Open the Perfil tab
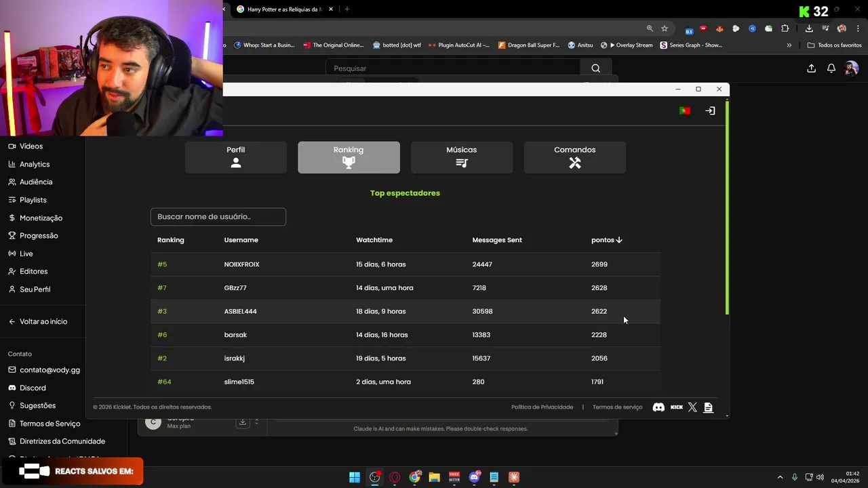This screenshot has height=488, width=868. coord(235,157)
